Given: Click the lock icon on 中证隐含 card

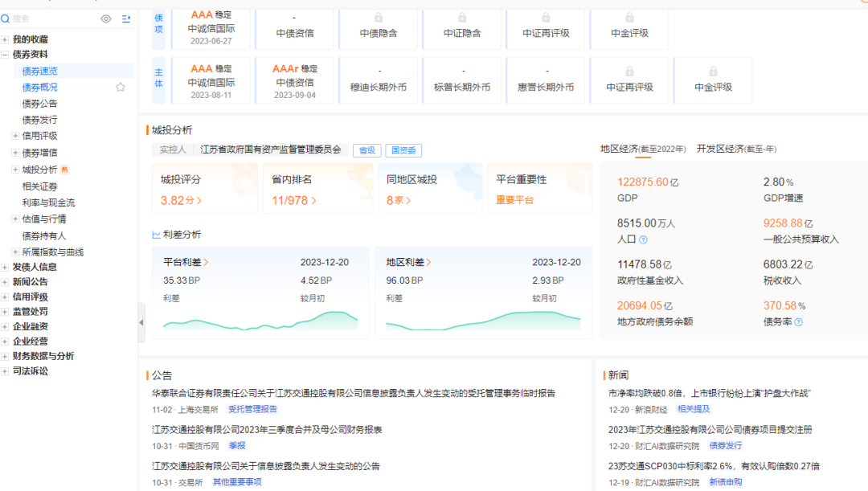Looking at the screenshot, I should pos(462,18).
